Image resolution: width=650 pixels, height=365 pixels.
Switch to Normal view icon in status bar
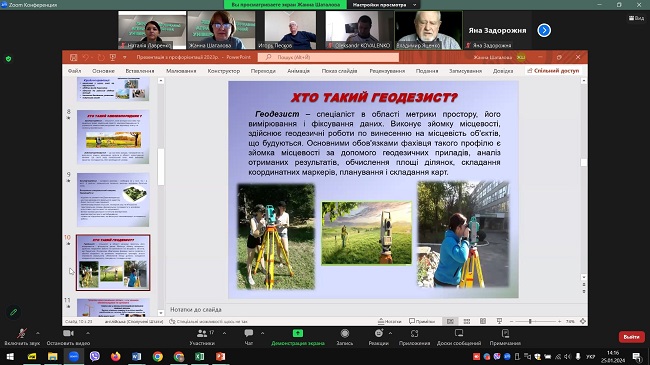coord(450,321)
